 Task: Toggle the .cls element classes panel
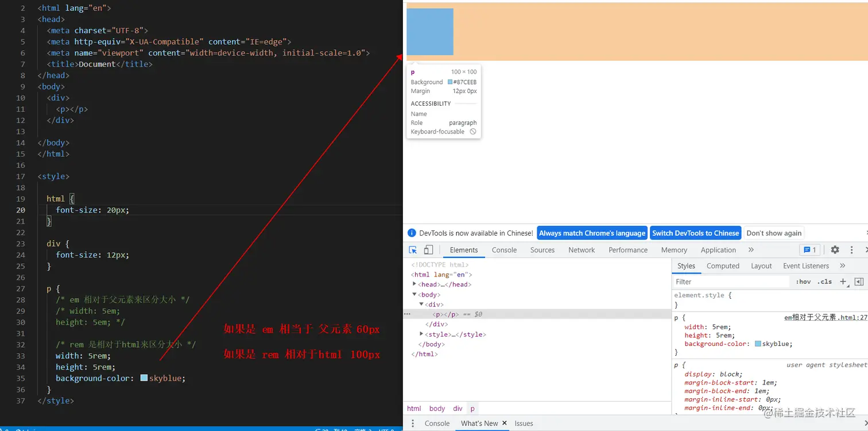click(x=825, y=282)
